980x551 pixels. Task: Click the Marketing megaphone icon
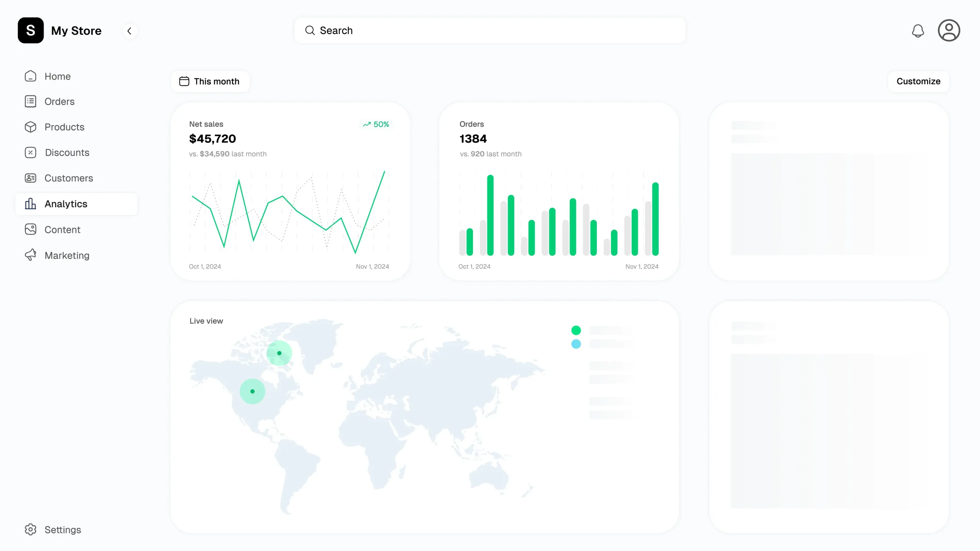tap(31, 255)
